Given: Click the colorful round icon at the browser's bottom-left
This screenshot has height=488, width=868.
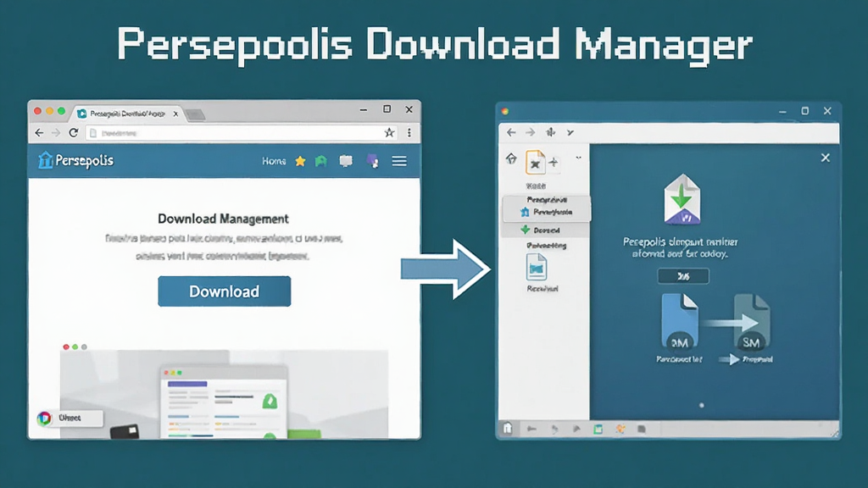Looking at the screenshot, I should 44,419.
